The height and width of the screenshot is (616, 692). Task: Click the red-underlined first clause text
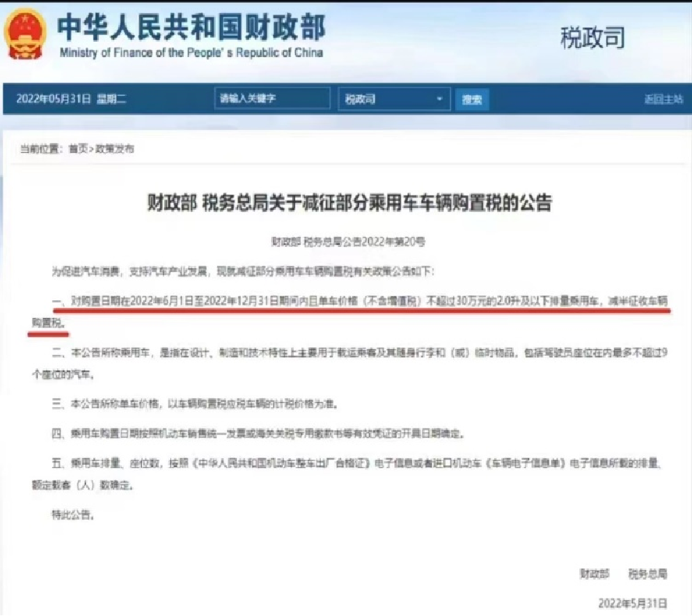click(x=349, y=311)
